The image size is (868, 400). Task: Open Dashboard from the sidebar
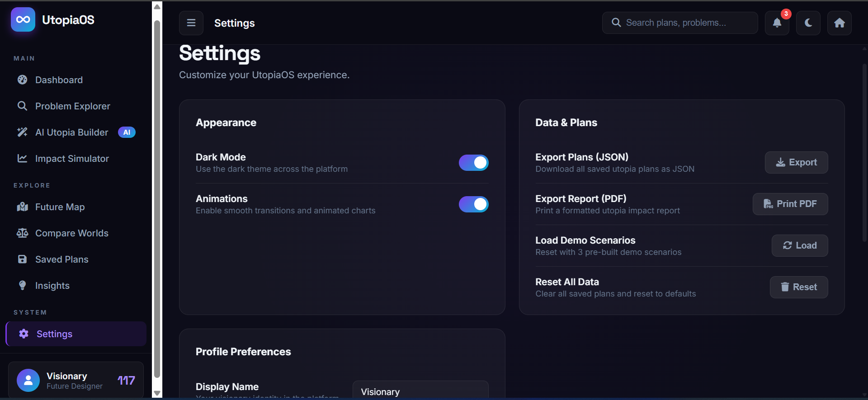59,80
